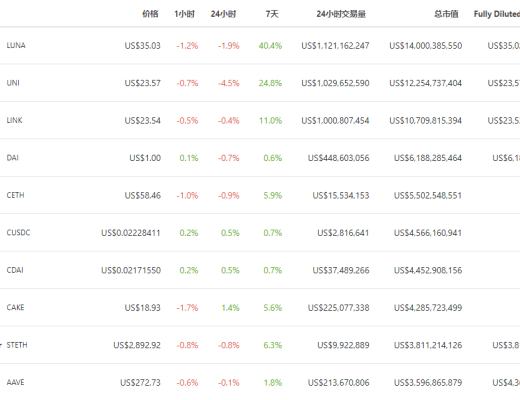Click UNI 7-day change 24.8%
The width and height of the screenshot is (520, 400).
click(270, 83)
